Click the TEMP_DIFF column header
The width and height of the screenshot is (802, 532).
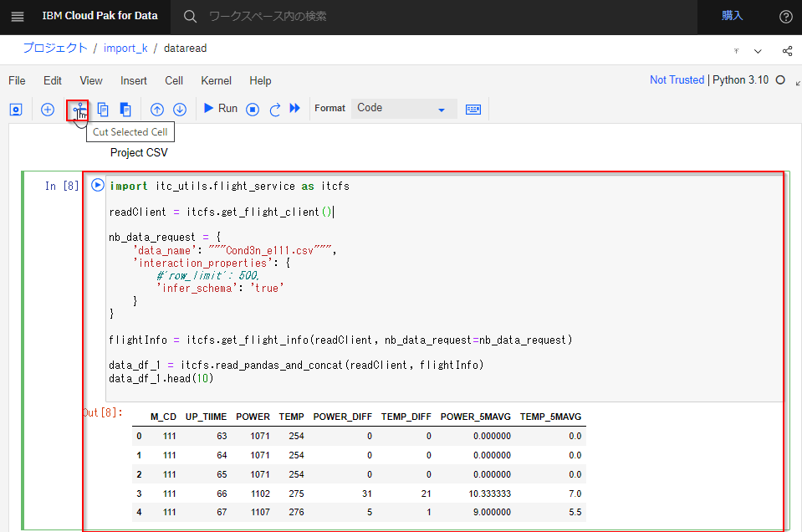406,417
